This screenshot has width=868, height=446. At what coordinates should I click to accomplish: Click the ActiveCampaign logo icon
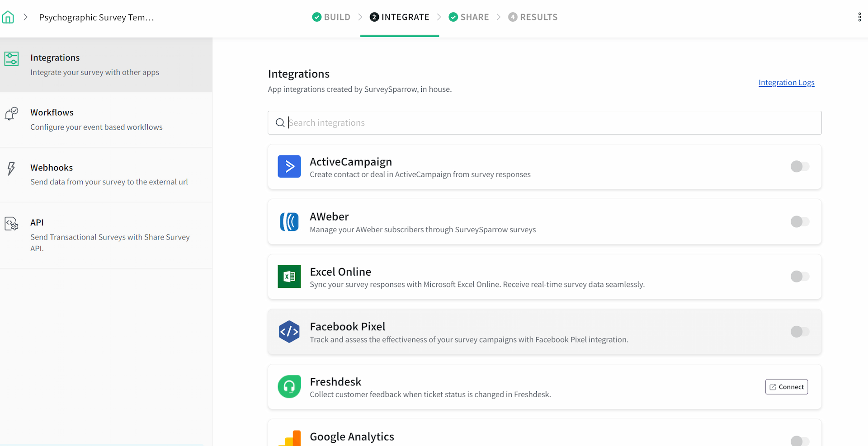[x=289, y=166]
